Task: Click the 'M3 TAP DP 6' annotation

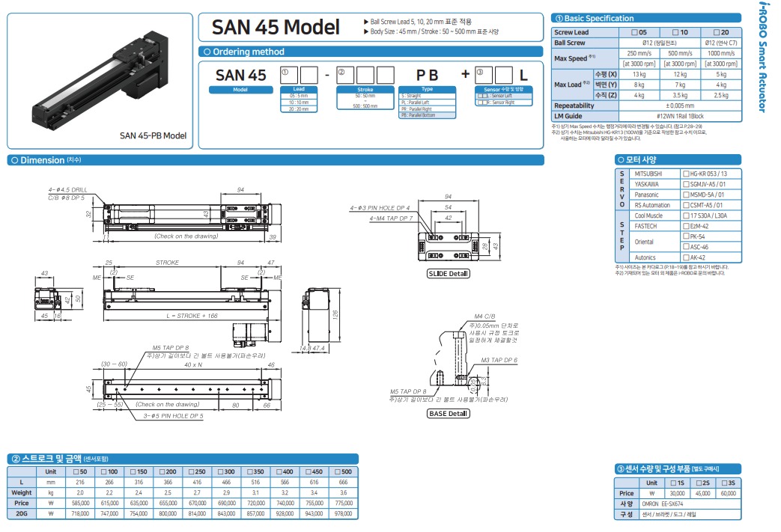Action: click(x=499, y=360)
